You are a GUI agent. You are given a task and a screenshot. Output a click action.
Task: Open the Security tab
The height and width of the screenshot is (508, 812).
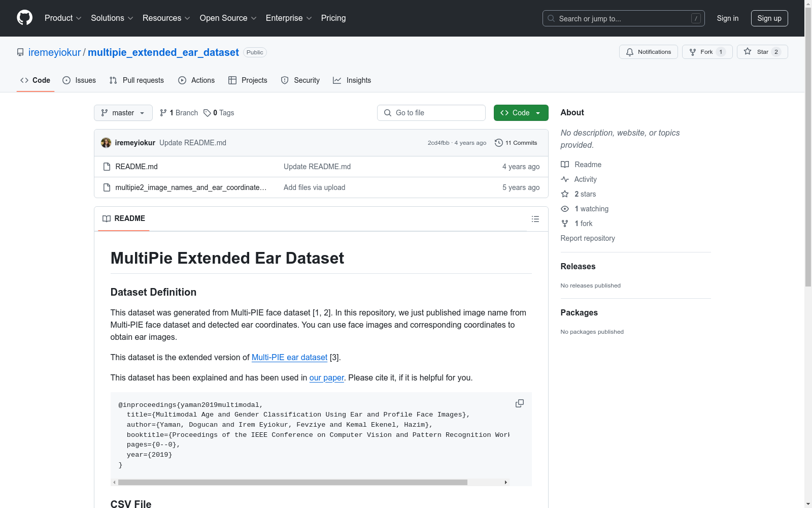click(x=300, y=80)
